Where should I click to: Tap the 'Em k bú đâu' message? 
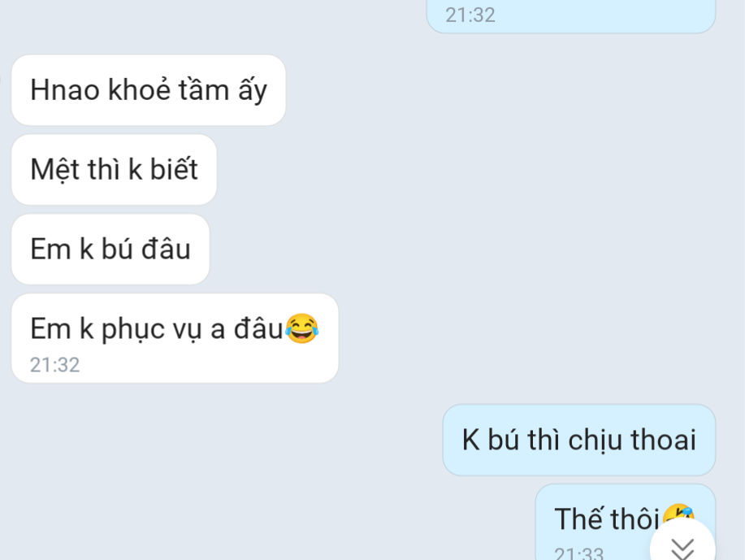tap(110, 249)
